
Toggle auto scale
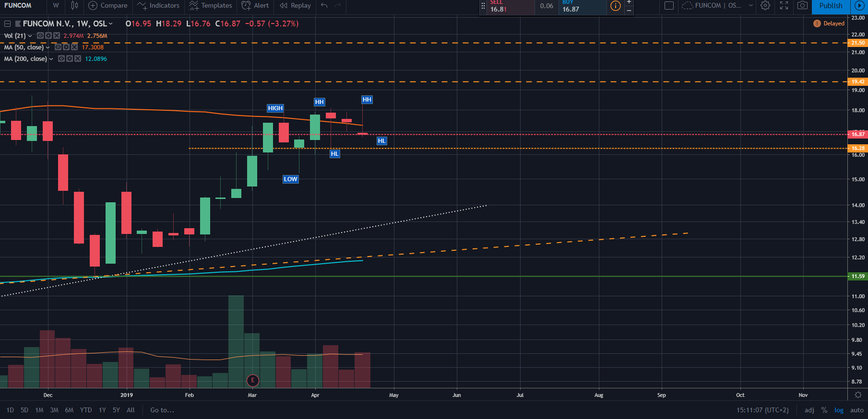pos(857,410)
